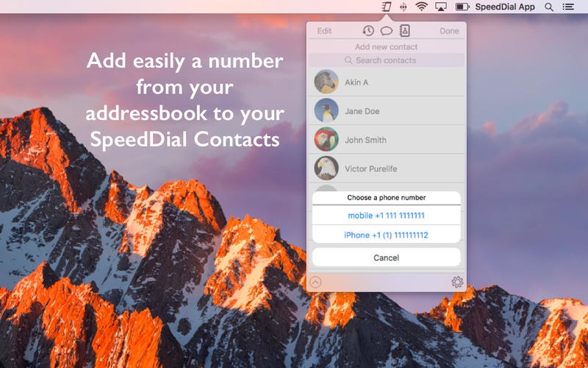Collapse popover with up-arrow circle icon
Image resolution: width=588 pixels, height=368 pixels.
click(x=316, y=282)
